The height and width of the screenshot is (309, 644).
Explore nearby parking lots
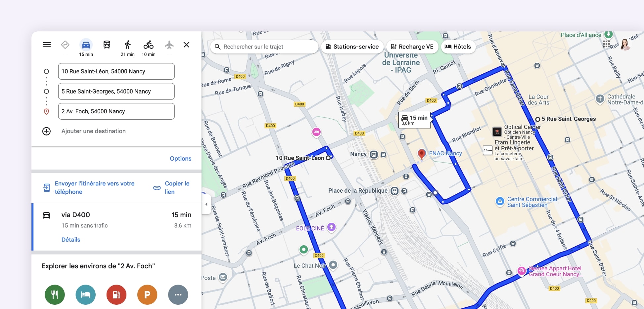[x=147, y=294]
